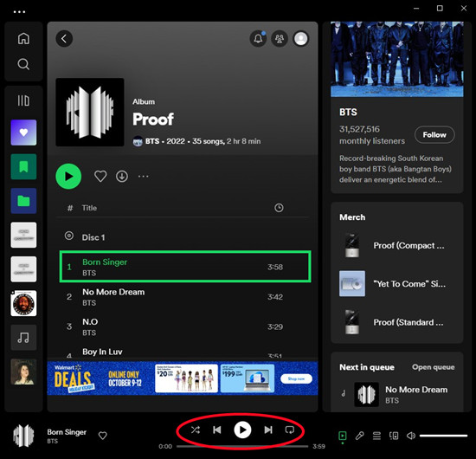Open the portrait playlist tile in sidebar
Screen dimensions: 476x459
click(x=23, y=372)
